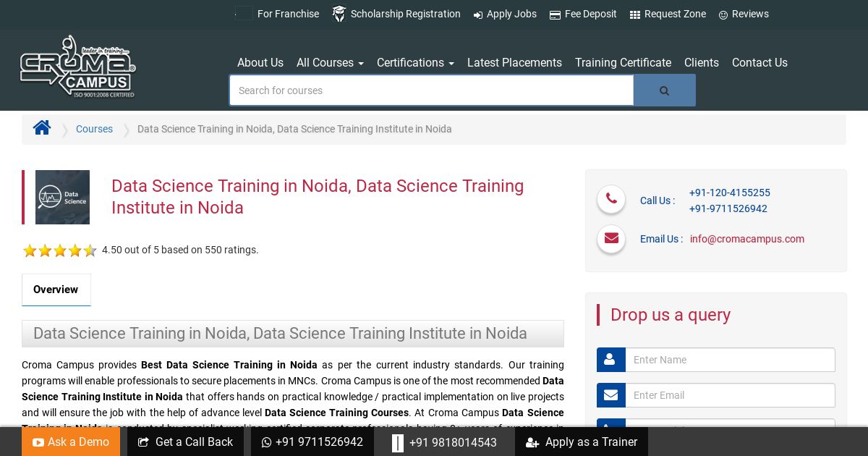Open the Contact Us page
The image size is (868, 456).
[759, 62]
